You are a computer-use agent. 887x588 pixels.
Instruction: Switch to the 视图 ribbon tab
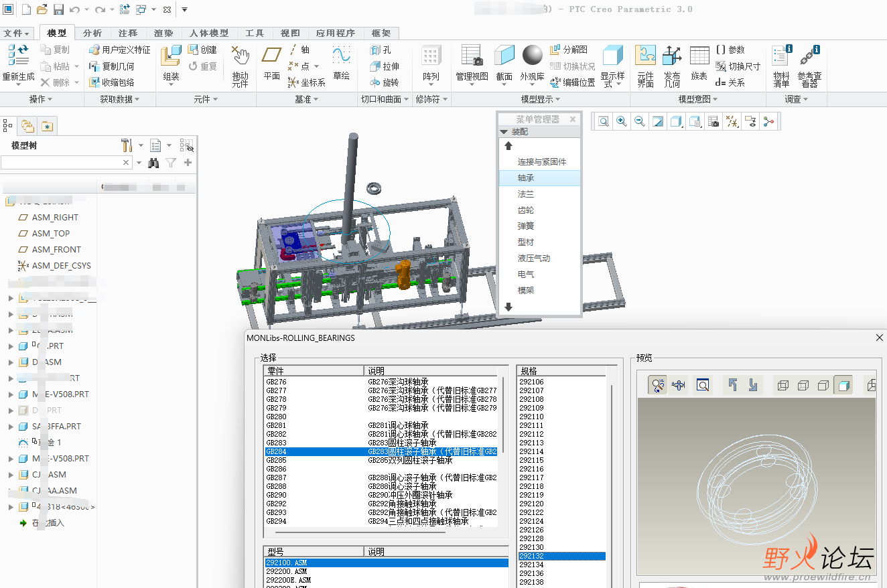pyautogui.click(x=290, y=33)
